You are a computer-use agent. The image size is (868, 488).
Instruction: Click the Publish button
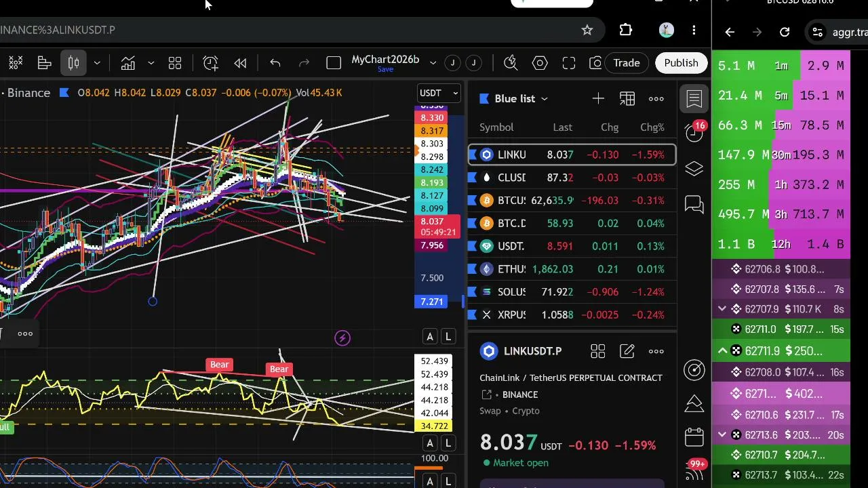(681, 63)
